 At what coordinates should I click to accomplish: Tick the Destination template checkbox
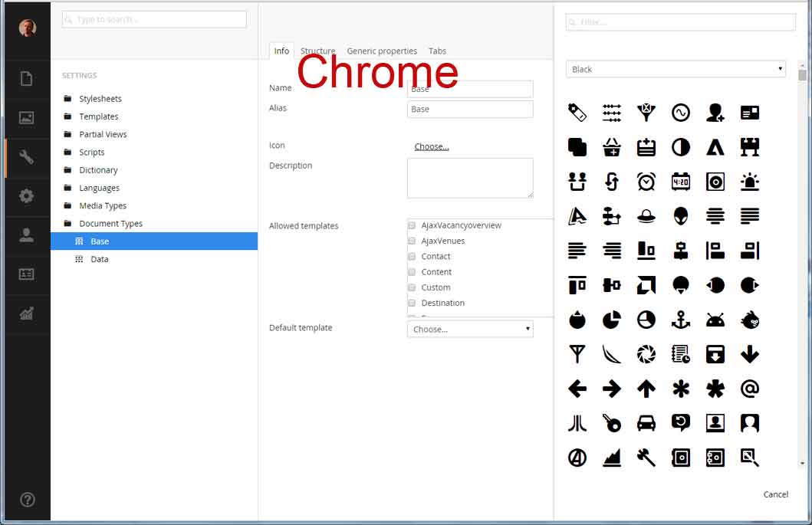tap(413, 303)
